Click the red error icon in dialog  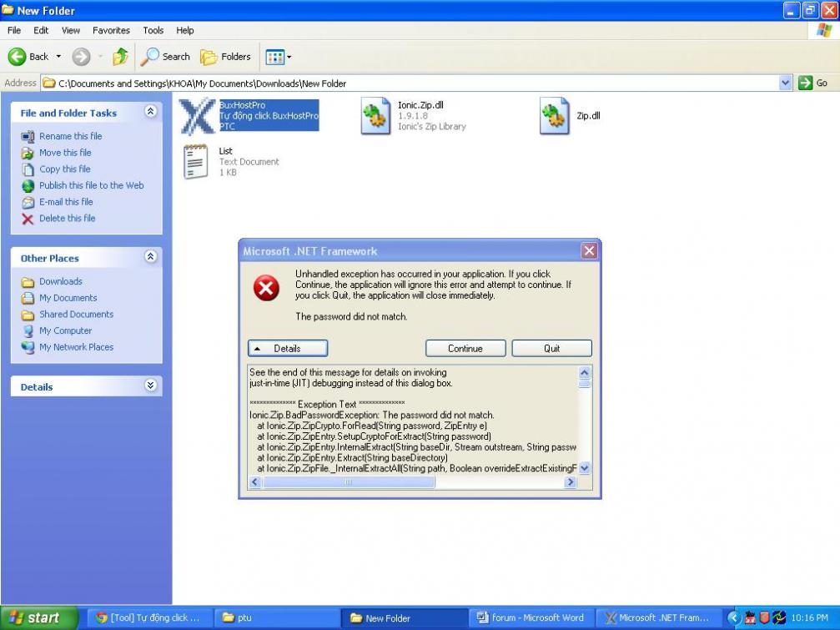266,288
